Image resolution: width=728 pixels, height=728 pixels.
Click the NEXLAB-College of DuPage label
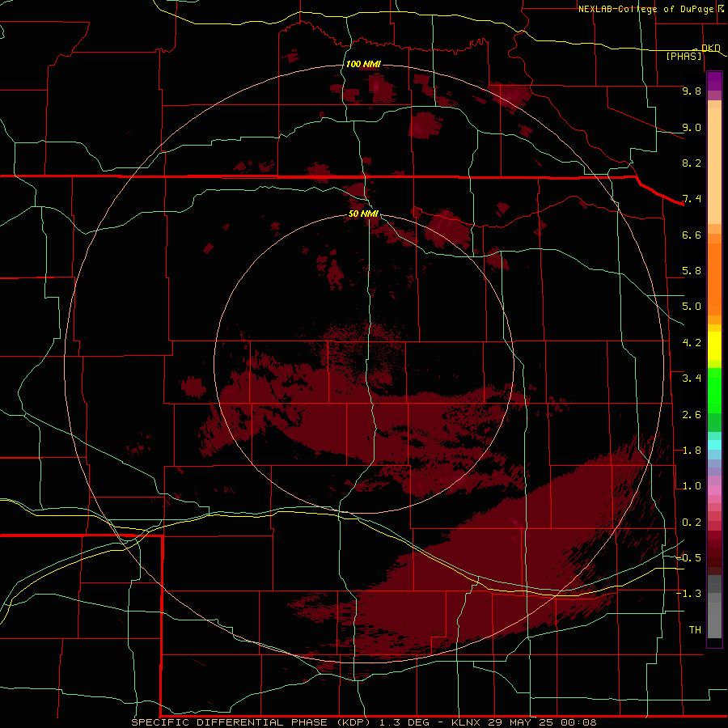click(x=645, y=9)
